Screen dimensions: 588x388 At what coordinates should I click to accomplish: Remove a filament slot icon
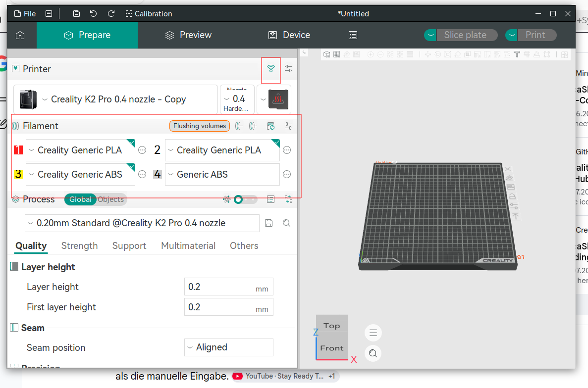[239, 126]
